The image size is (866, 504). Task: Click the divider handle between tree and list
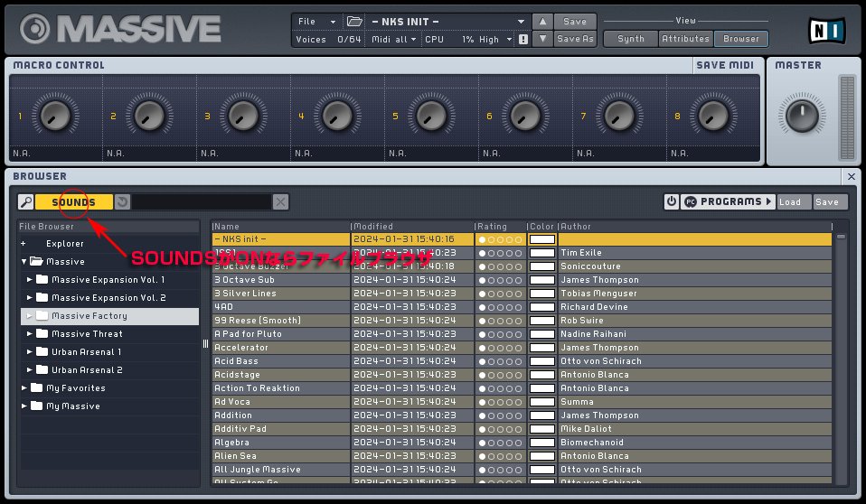pos(205,344)
